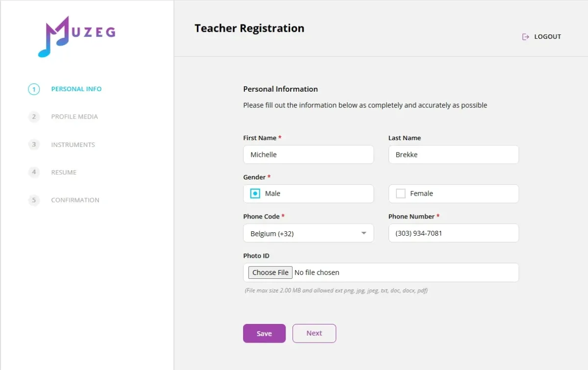The image size is (588, 370).
Task: Click the logout arrow icon
Action: tap(525, 37)
